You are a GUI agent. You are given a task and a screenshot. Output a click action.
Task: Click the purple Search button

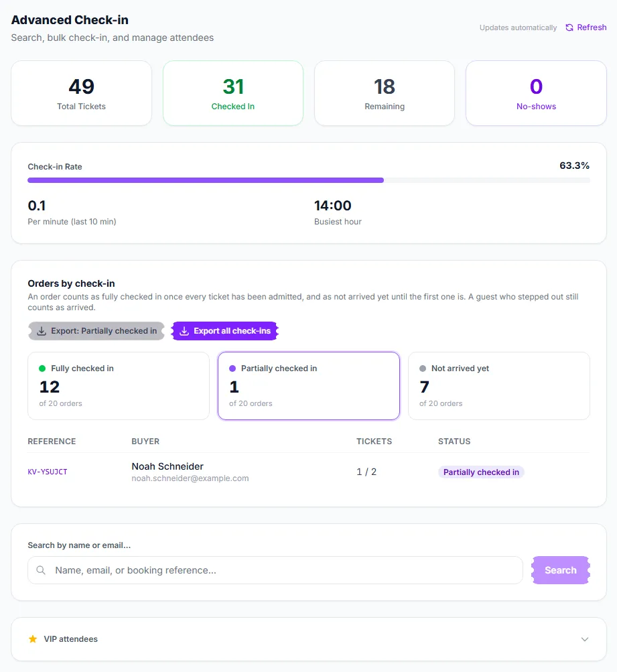[561, 570]
